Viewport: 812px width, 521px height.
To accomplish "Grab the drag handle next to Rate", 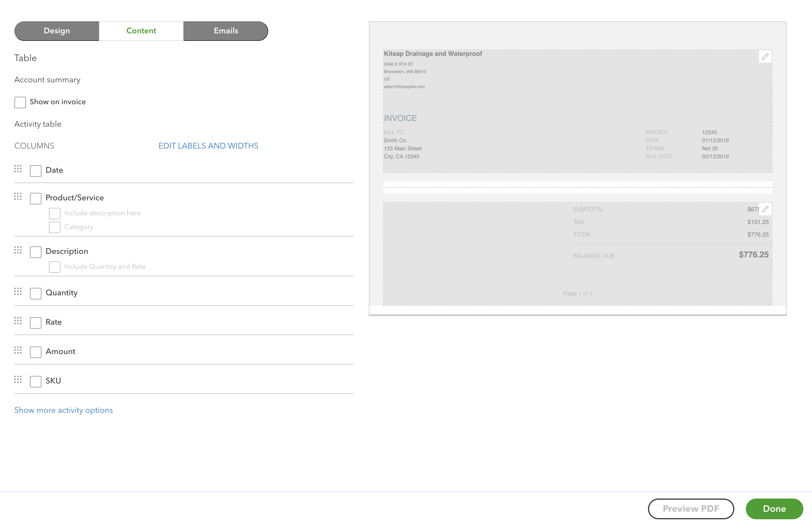I will [18, 322].
